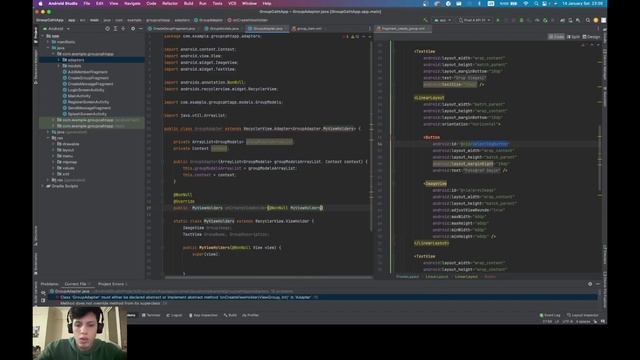This screenshot has width=640, height=360.
Task: Open CreateGroupFragment in project tree
Action: pyautogui.click(x=88, y=78)
